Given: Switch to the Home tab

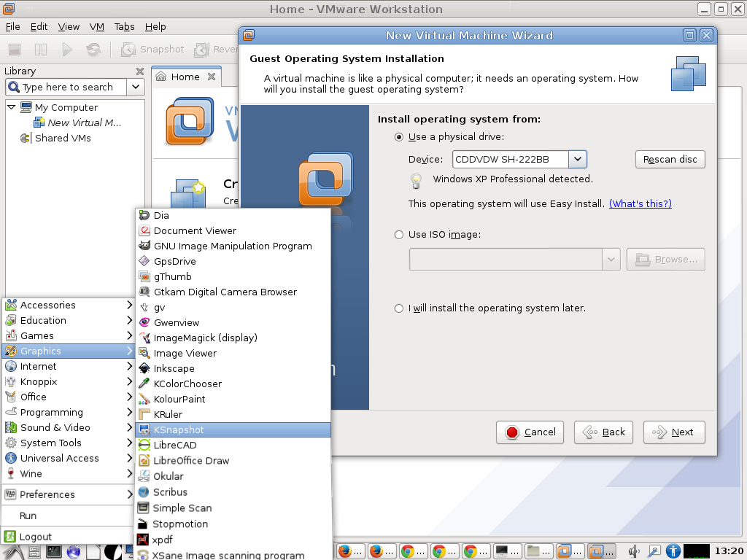Looking at the screenshot, I should [x=185, y=77].
